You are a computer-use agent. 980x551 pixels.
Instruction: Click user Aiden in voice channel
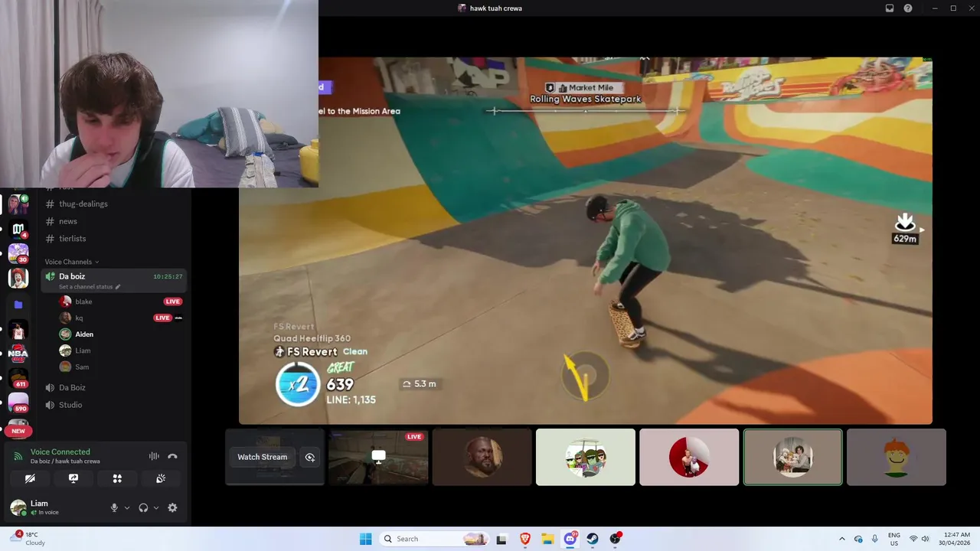click(x=84, y=334)
